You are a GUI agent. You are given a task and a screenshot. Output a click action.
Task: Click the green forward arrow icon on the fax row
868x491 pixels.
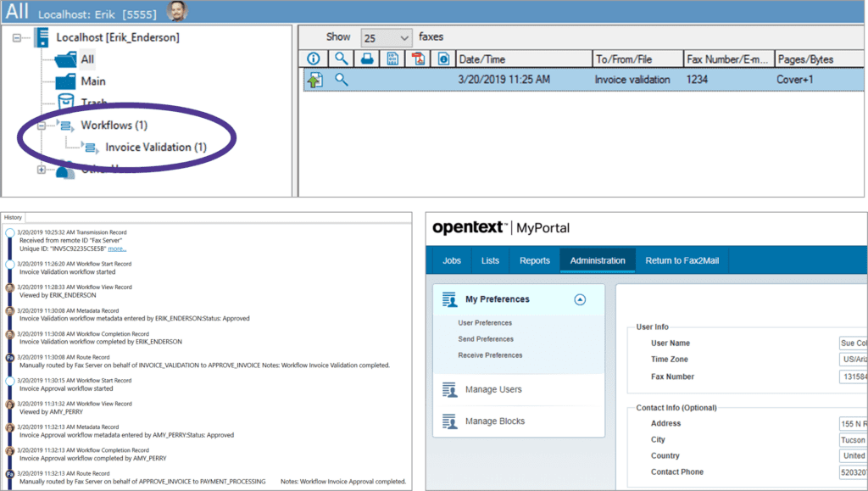pyautogui.click(x=314, y=78)
